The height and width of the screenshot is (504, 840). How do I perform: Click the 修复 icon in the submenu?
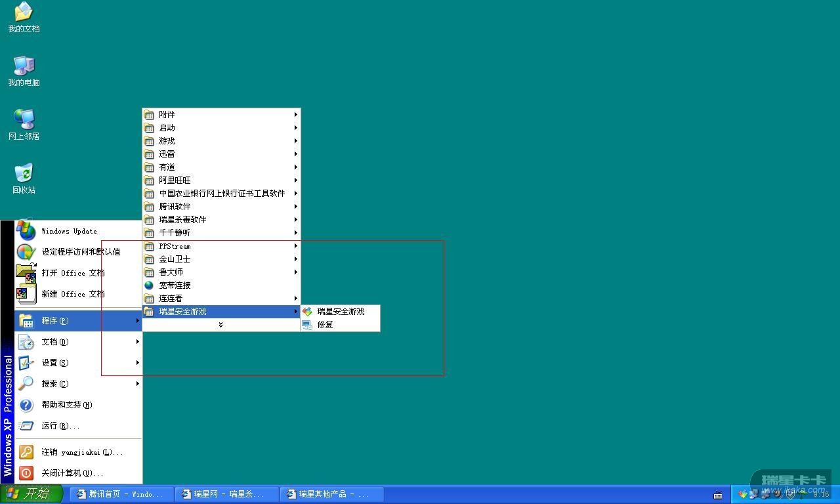(307, 325)
